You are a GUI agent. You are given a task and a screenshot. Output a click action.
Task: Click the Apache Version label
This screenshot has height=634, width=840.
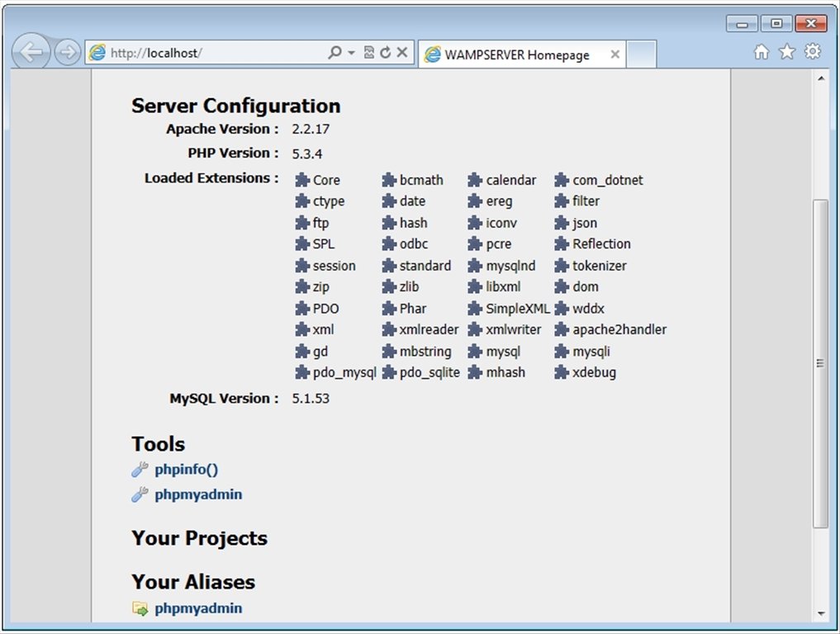pos(222,129)
